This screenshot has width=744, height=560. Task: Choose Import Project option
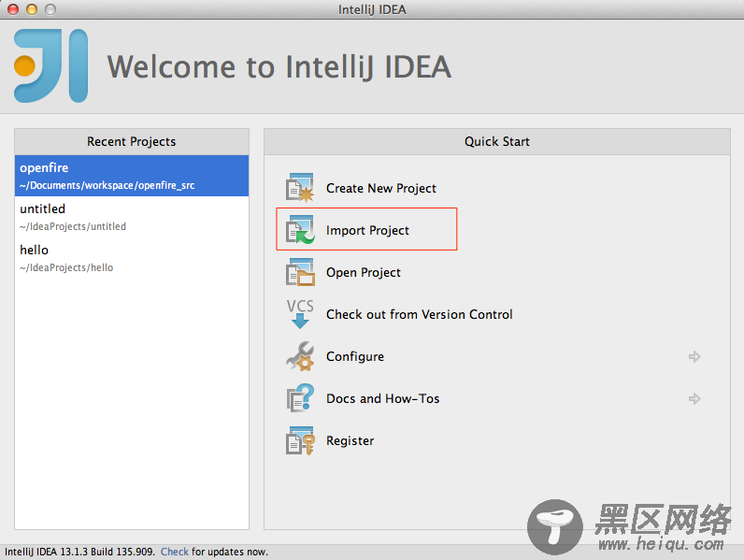click(x=367, y=230)
